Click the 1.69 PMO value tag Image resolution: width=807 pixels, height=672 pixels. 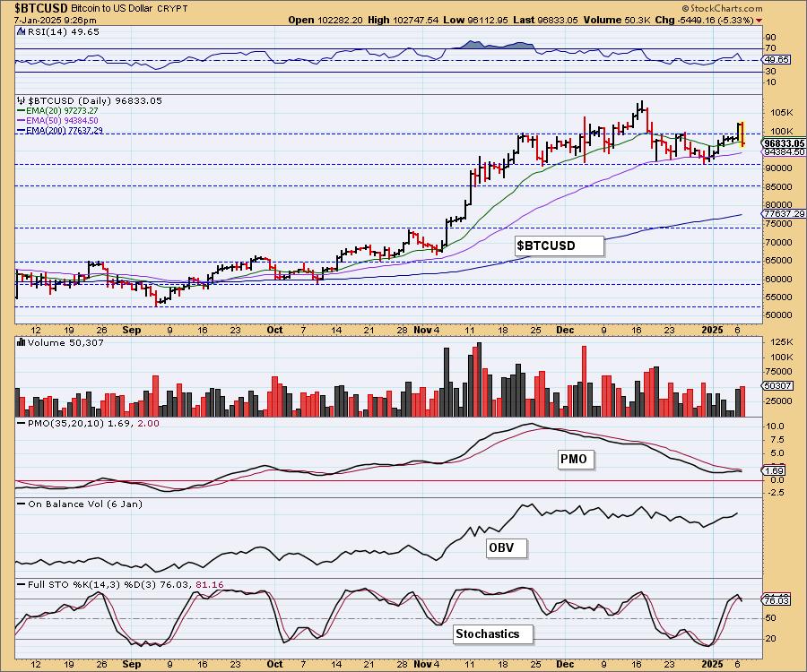(775, 471)
